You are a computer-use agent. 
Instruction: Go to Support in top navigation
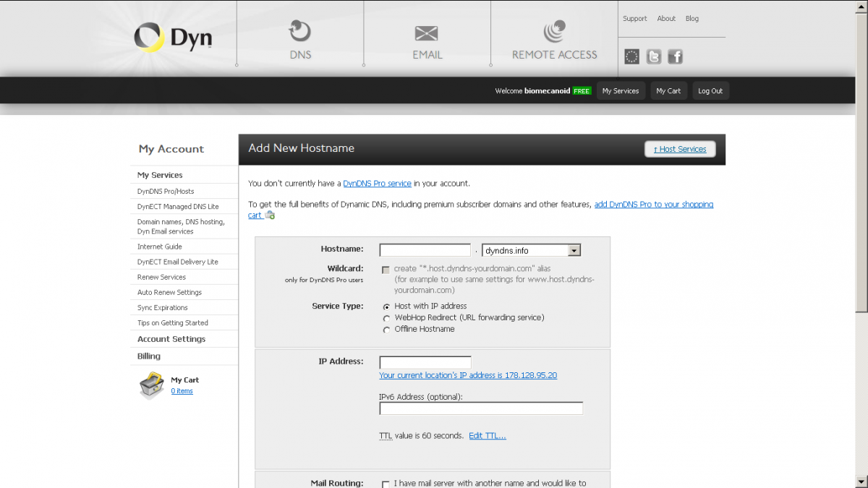635,19
